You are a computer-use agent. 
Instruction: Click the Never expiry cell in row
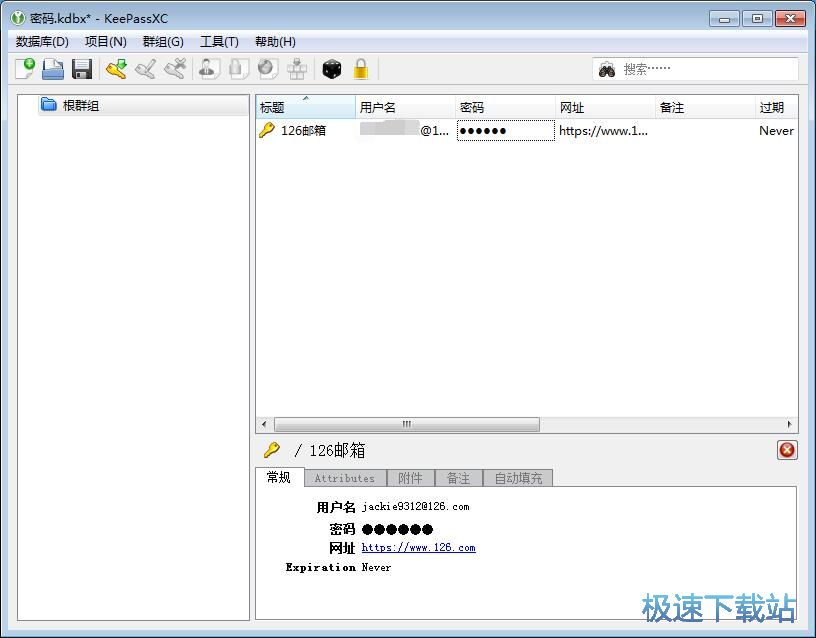pos(776,130)
